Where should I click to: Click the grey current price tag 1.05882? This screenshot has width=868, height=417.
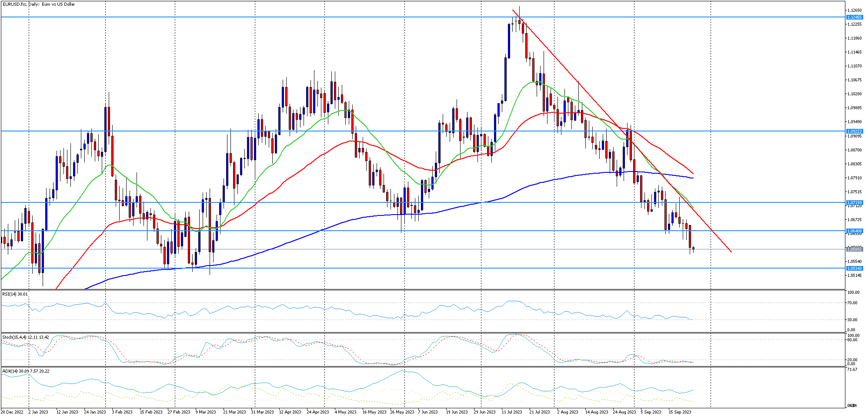tap(855, 249)
